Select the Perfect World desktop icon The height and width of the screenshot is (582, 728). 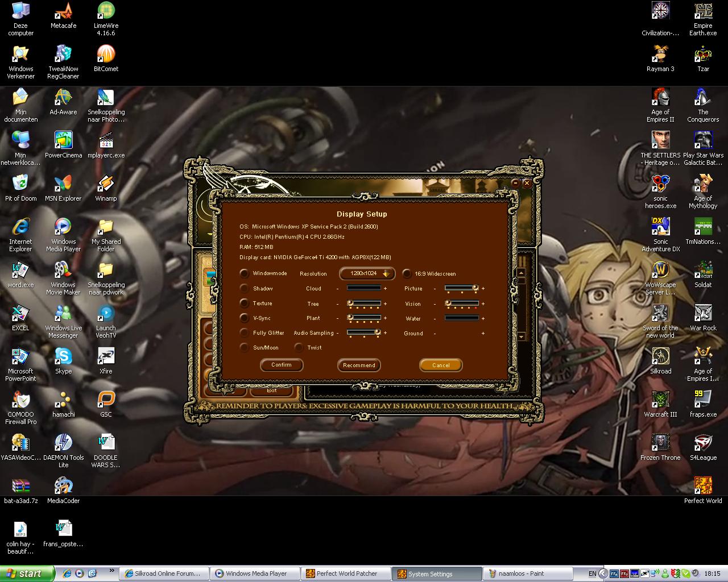pos(703,488)
